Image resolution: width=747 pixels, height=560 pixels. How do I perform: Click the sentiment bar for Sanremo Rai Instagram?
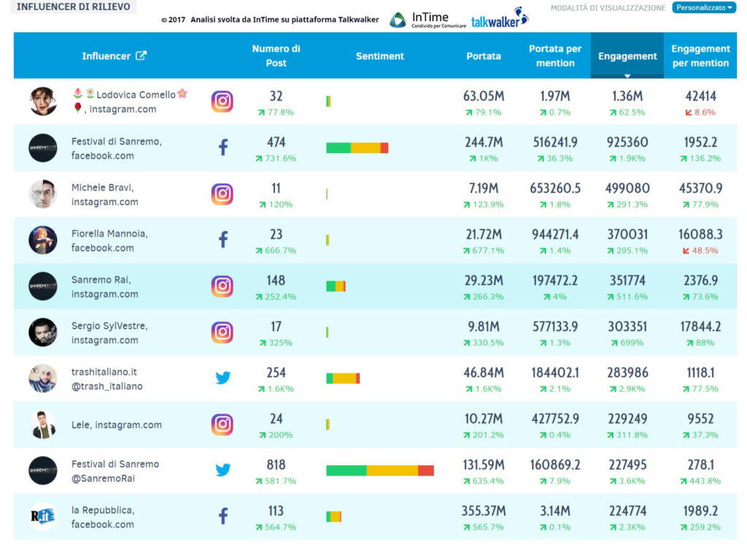point(336,286)
